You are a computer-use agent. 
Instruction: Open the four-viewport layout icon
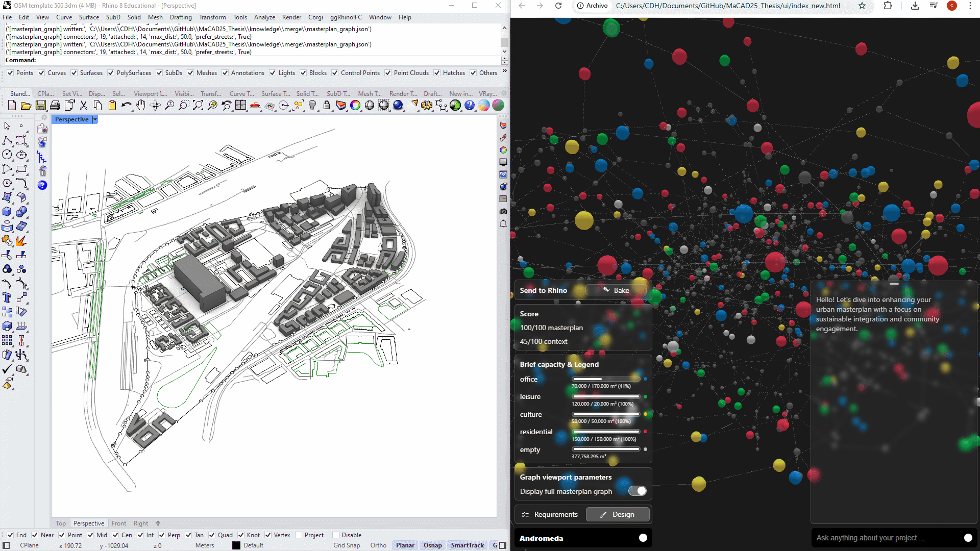point(241,106)
